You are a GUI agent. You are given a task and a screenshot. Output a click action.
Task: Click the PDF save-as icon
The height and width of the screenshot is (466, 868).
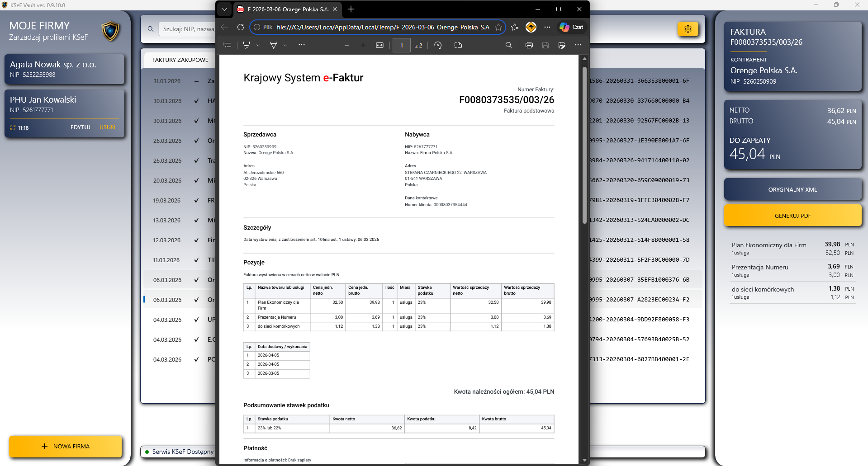tap(562, 45)
